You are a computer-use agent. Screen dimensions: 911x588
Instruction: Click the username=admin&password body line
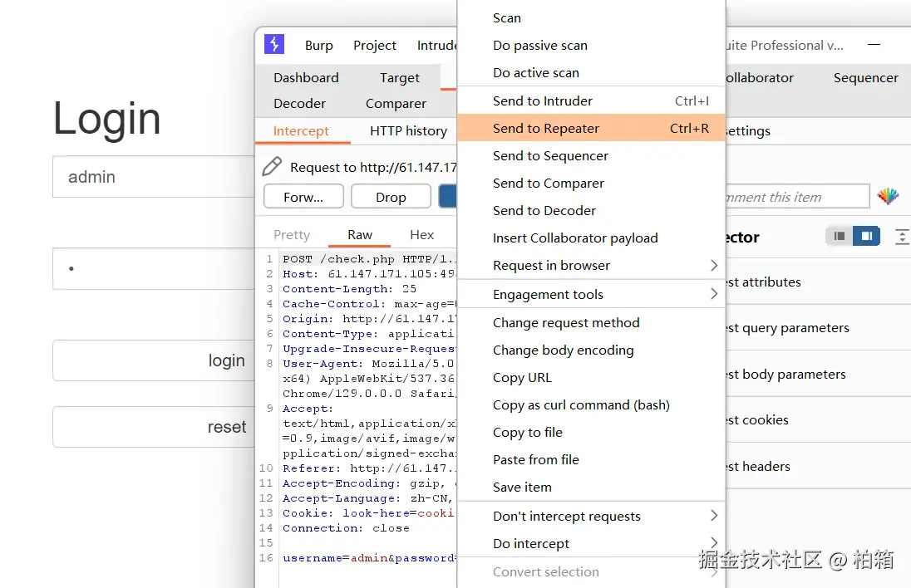(370, 558)
